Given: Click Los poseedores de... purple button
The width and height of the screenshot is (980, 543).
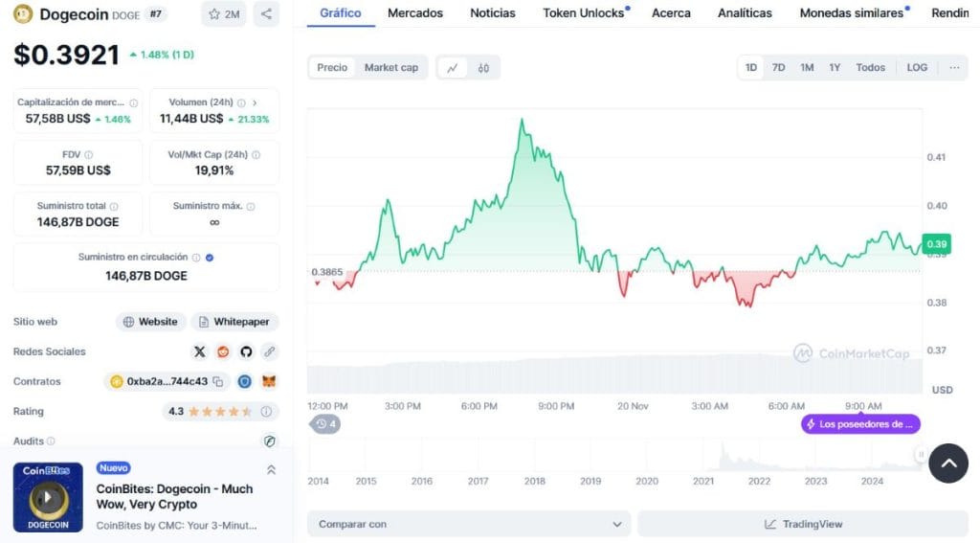Looking at the screenshot, I should [860, 424].
